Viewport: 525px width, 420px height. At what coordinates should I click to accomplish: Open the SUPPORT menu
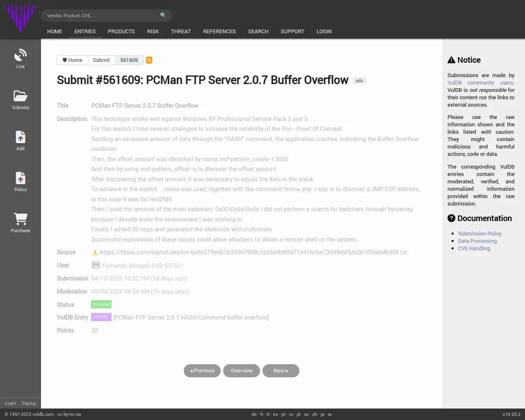(292, 31)
